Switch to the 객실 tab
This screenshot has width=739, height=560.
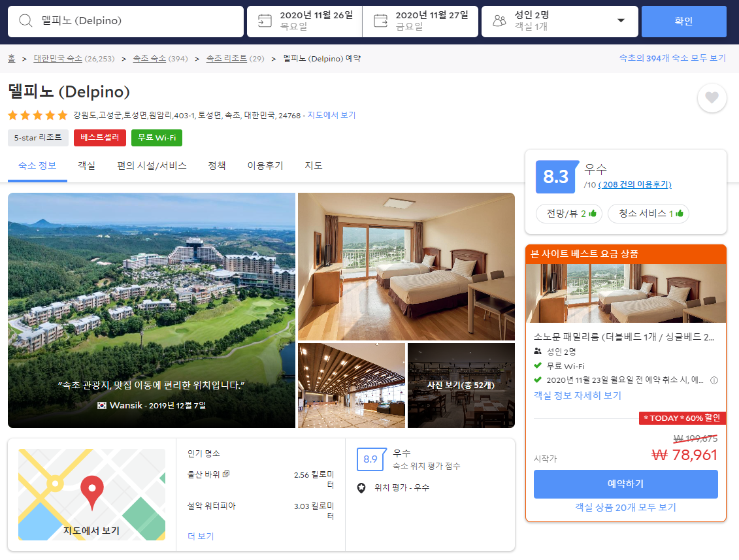coord(86,165)
